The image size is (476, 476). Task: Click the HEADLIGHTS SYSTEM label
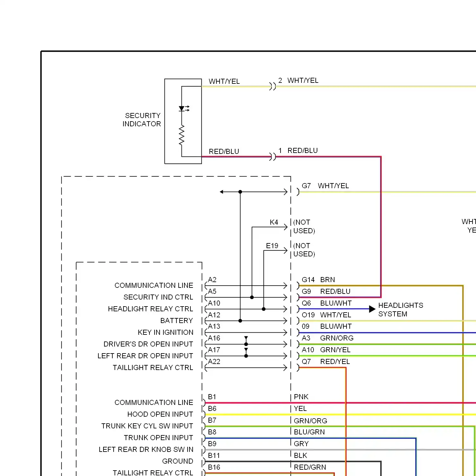[400, 309]
